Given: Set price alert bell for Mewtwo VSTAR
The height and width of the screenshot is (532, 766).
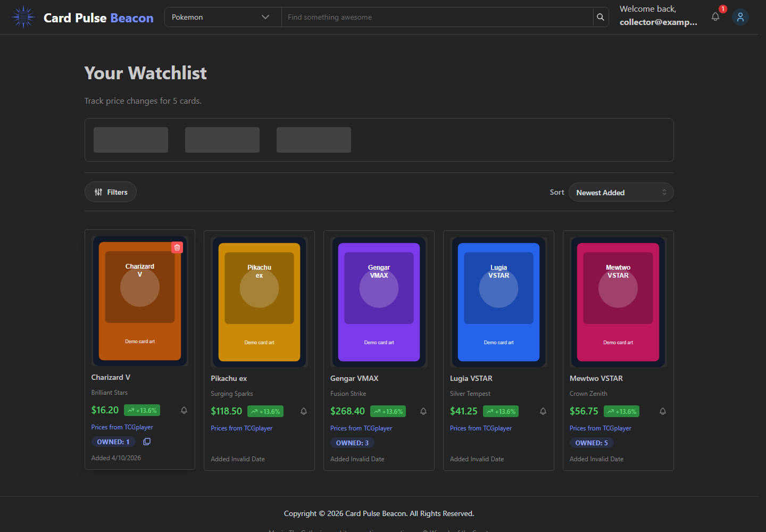Looking at the screenshot, I should pos(663,411).
